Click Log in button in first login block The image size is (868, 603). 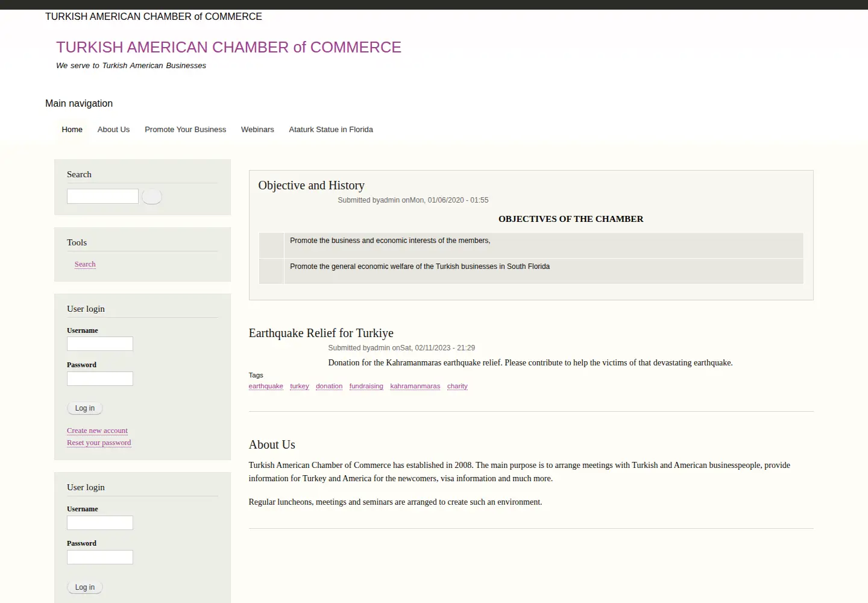tap(85, 408)
